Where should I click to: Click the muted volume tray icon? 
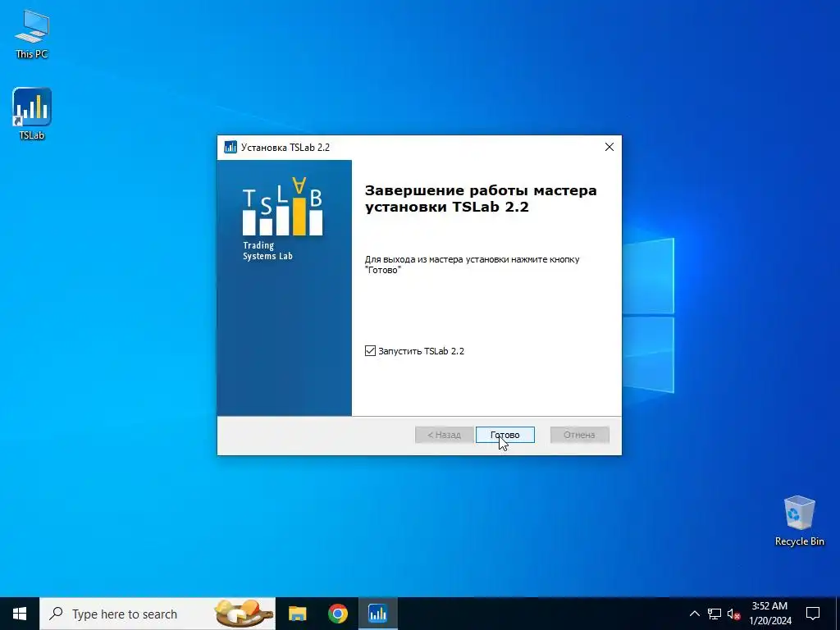pyautogui.click(x=733, y=614)
